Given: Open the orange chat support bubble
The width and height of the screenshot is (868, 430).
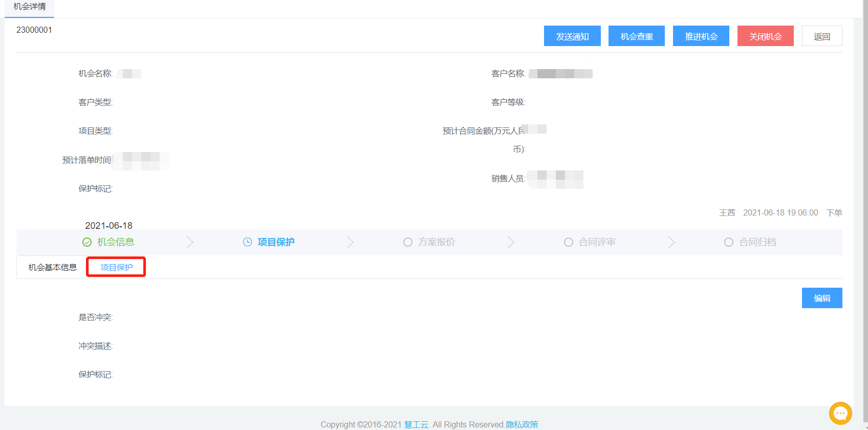Looking at the screenshot, I should [x=840, y=413].
